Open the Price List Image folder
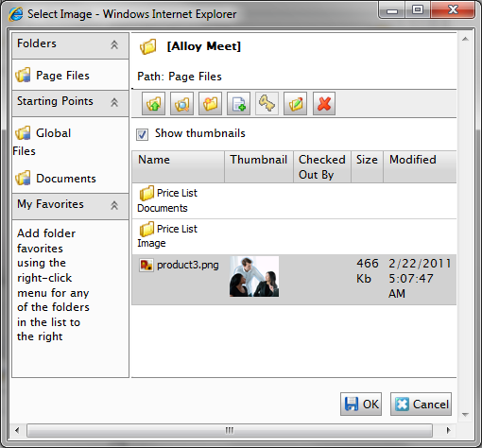This screenshot has height=448, width=482. 167,235
